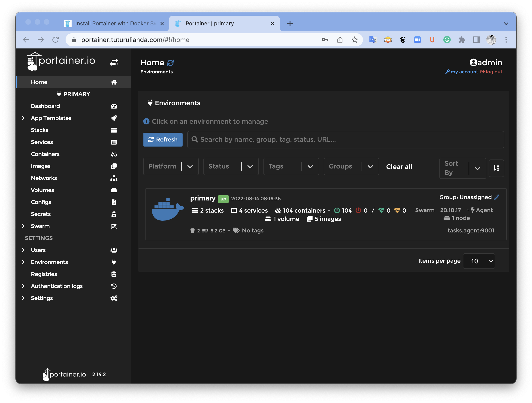
Task: Expand the Environments submenu chevron
Action: tap(23, 262)
